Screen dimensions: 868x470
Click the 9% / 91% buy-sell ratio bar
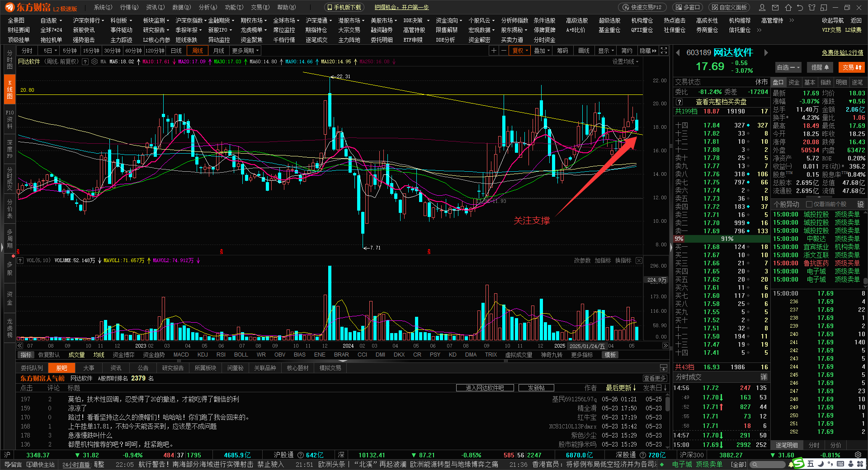[x=721, y=239]
